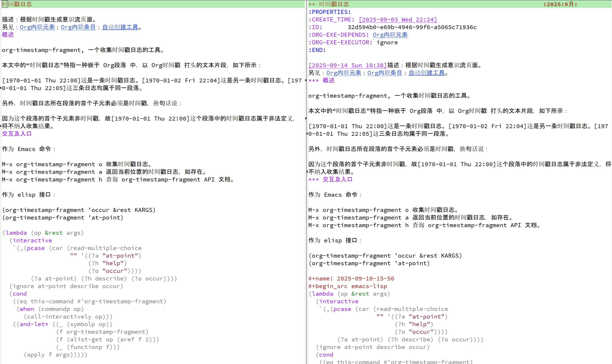Click the :2025:9月: tag in header
Image resolution: width=612 pixels, height=364 pixels.
click(x=560, y=4)
